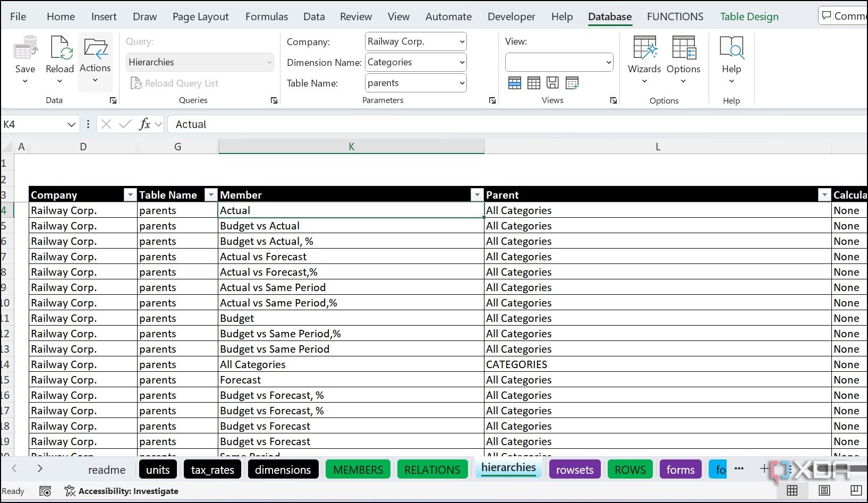Expand the Reload dropdown arrow
This screenshot has height=503, width=868.
[59, 81]
